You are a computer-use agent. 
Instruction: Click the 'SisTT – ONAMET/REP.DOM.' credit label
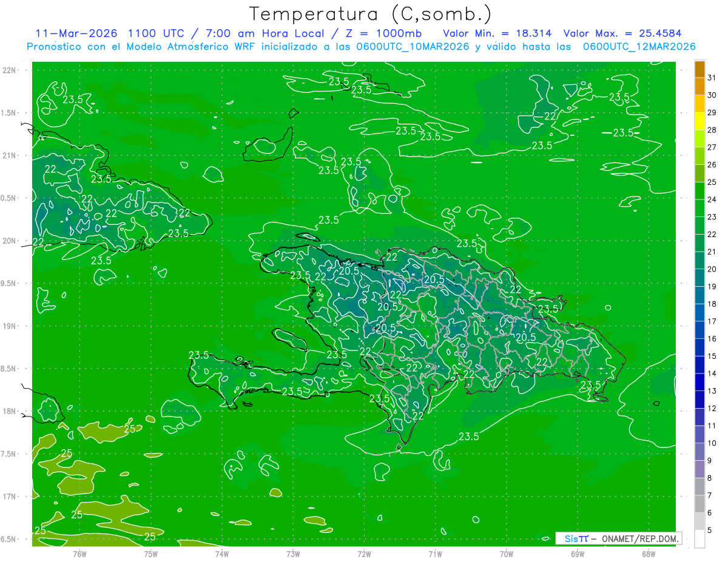618,538
